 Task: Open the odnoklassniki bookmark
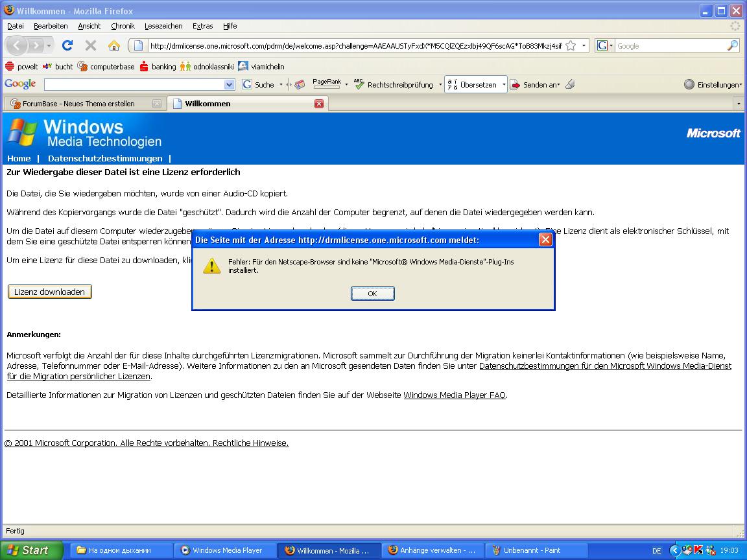pyautogui.click(x=207, y=67)
